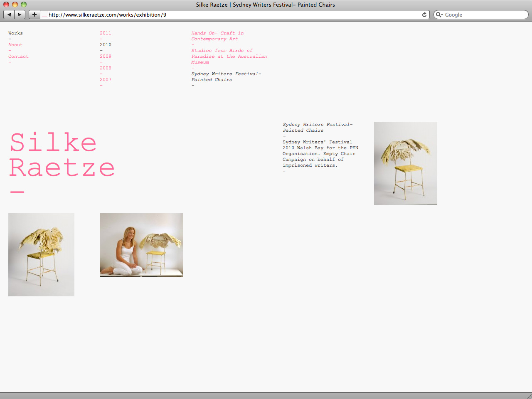Zoom the window with green button
Image resolution: width=532 pixels, height=399 pixels.
coord(24,5)
